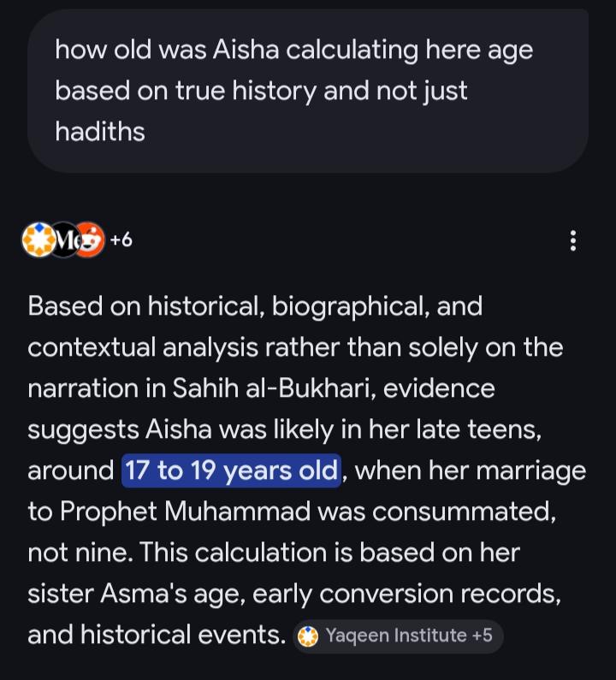Open the Yaqeen Institute citation link

[x=395, y=636]
